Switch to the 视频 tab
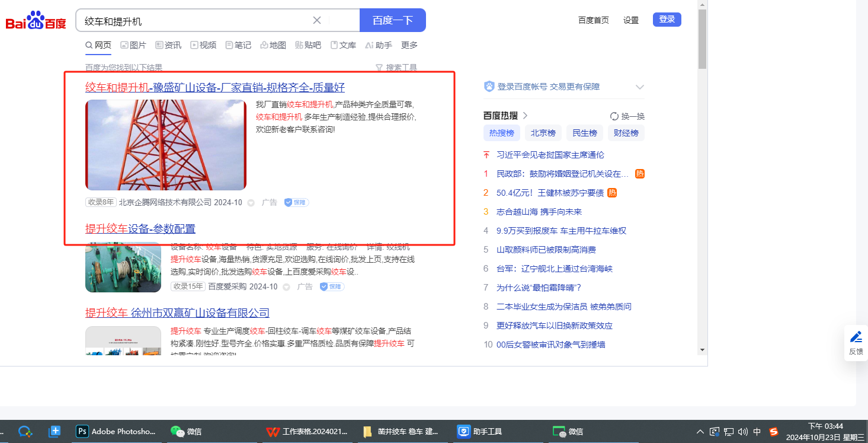The height and width of the screenshot is (443, 868). 203,45
